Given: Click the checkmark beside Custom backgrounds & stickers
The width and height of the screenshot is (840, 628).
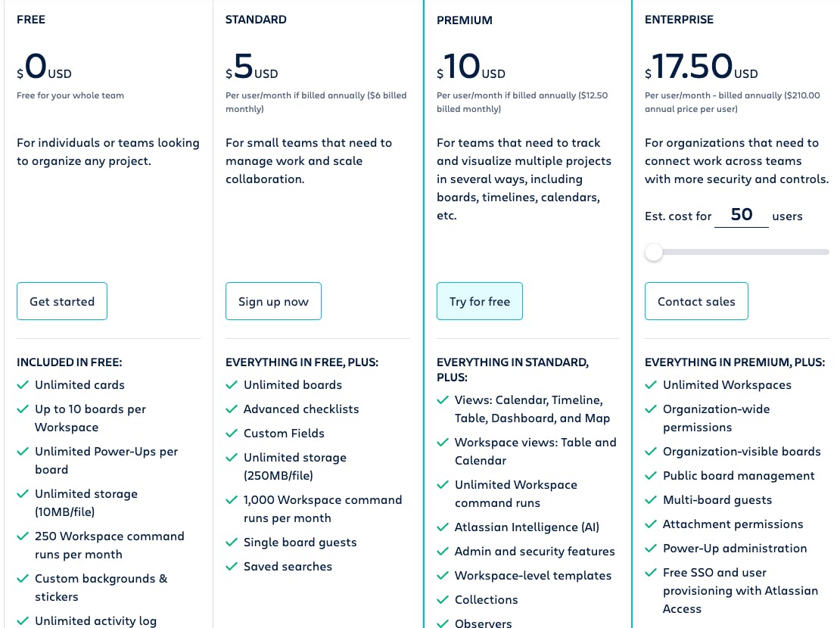Looking at the screenshot, I should (21, 579).
